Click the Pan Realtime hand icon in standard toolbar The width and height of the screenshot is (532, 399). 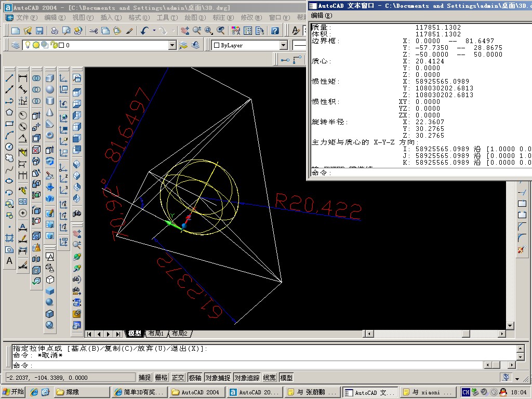[184, 31]
